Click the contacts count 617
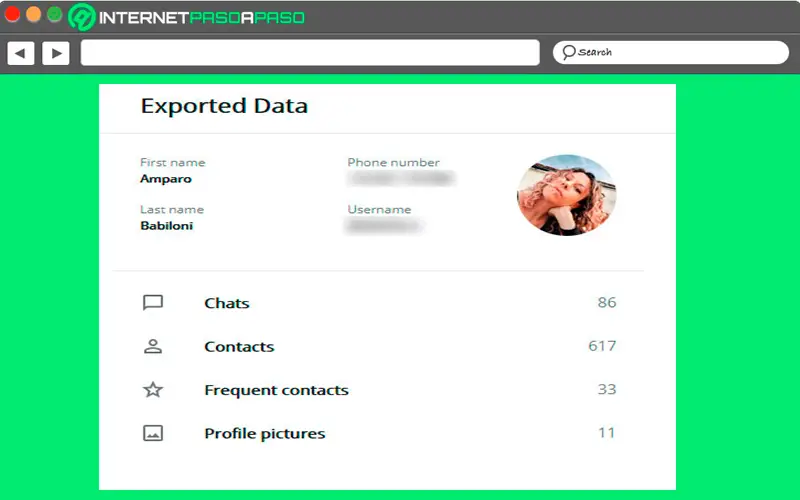The image size is (800, 500). tap(602, 346)
